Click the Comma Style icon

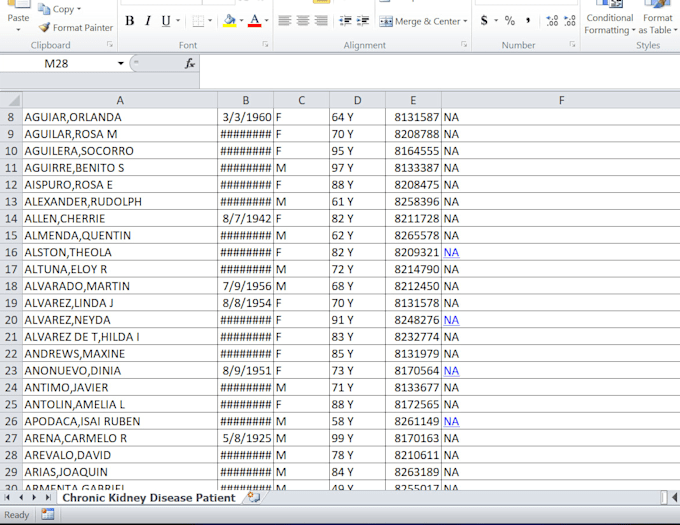528,20
